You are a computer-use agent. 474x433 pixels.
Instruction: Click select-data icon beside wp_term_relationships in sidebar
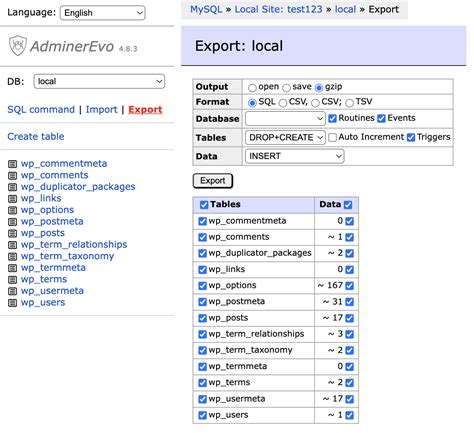pos(12,245)
